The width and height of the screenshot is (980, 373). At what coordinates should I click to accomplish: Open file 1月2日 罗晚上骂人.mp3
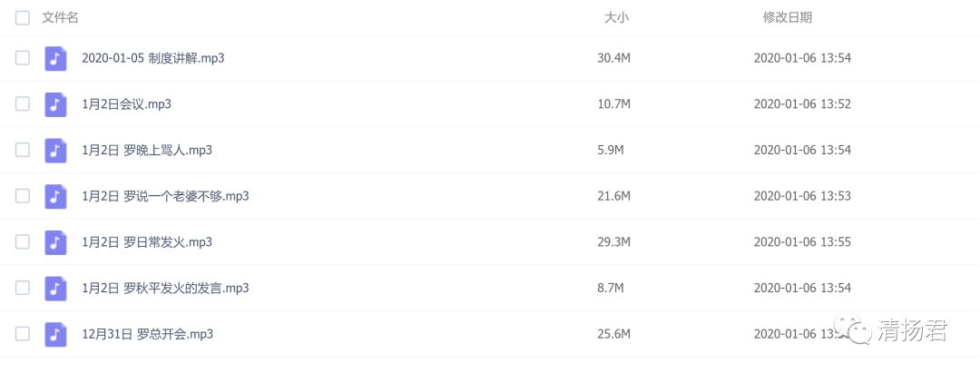click(x=147, y=151)
